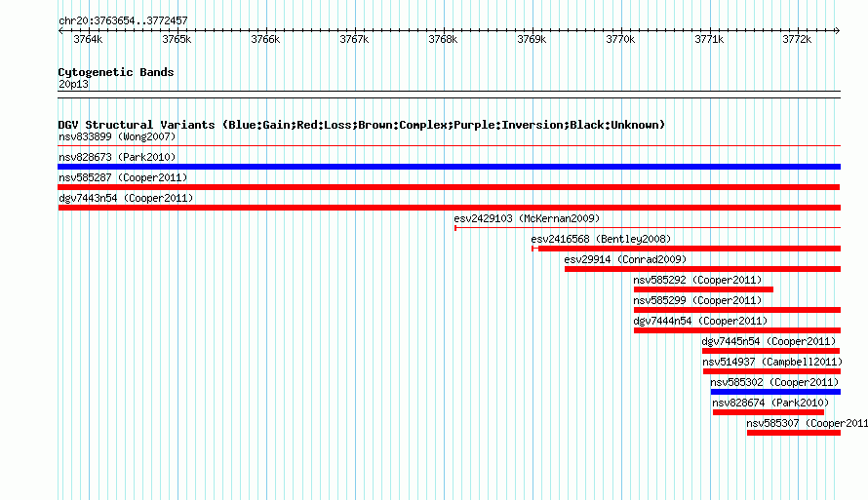Click the dgv7443n54 red loss bar

[449, 208]
